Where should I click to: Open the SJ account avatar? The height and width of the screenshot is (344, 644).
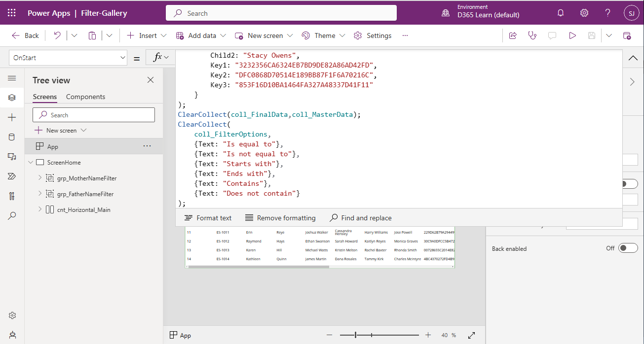[631, 13]
